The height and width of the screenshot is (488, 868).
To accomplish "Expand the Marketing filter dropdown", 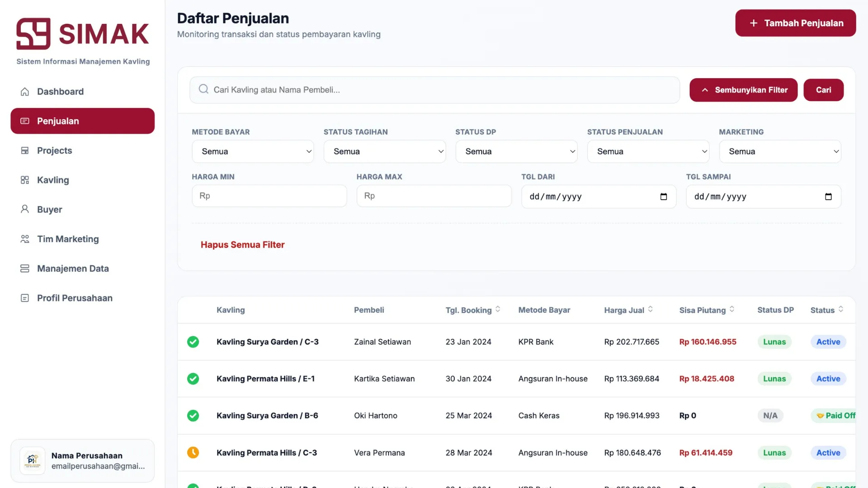I will point(779,151).
